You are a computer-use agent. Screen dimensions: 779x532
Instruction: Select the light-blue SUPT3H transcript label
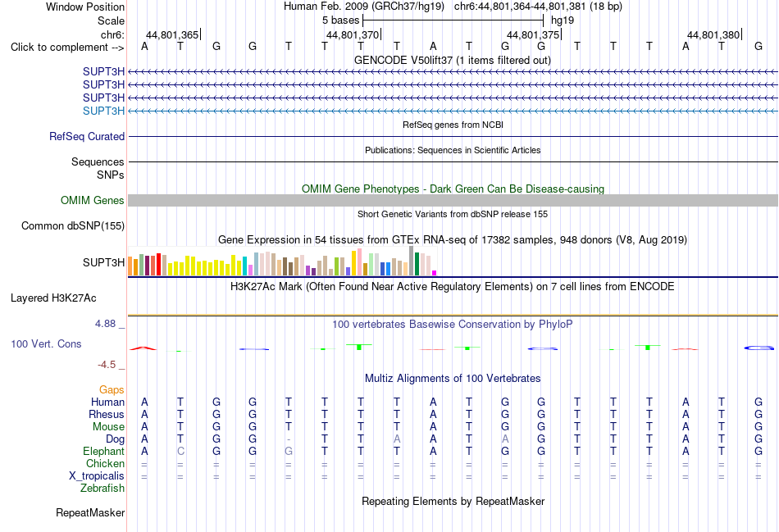(x=103, y=111)
